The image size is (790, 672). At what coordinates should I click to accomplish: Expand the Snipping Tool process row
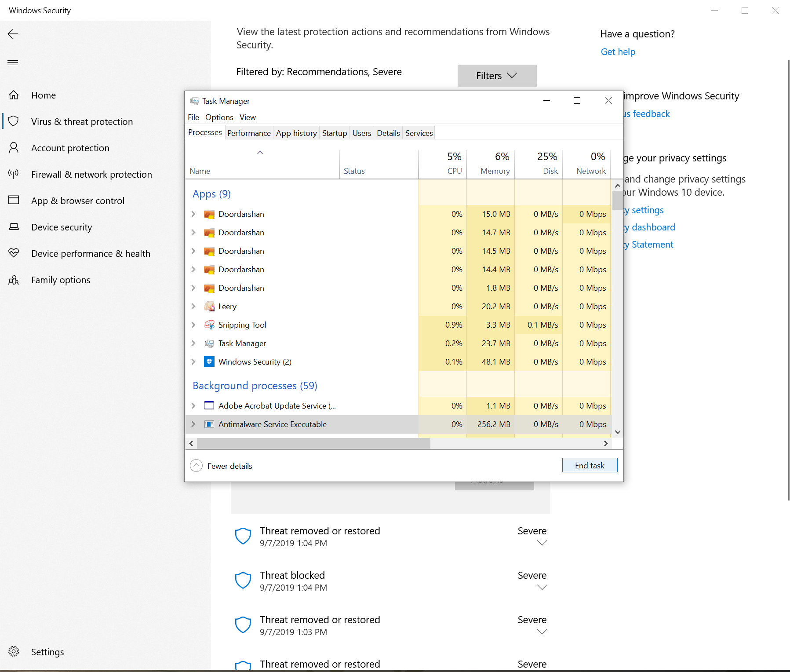193,325
